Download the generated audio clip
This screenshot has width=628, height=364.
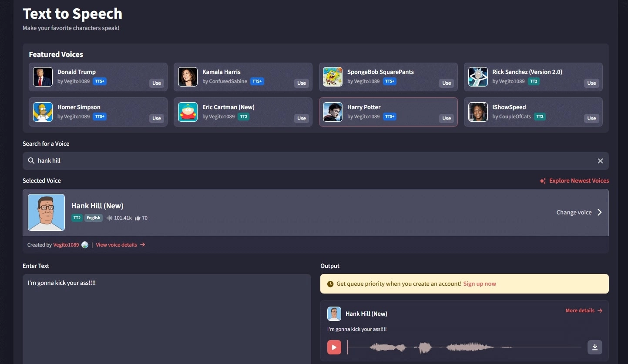pos(594,347)
